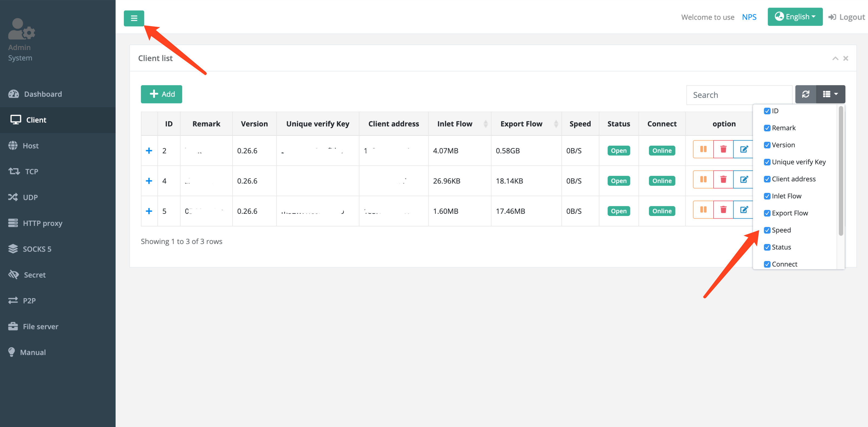This screenshot has width=868, height=427.
Task: Uncheck the Speed column checkbox
Action: [768, 230]
